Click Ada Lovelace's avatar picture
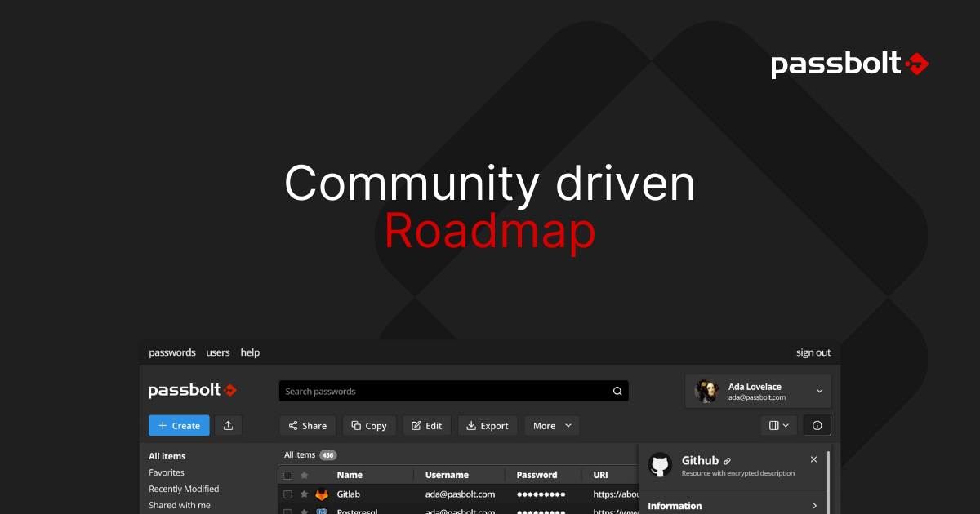 coord(706,391)
